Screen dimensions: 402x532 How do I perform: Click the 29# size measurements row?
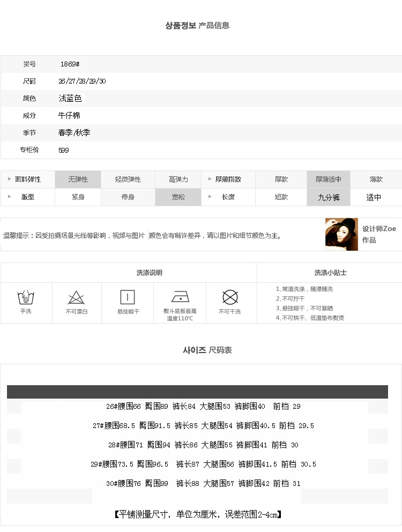tap(203, 464)
